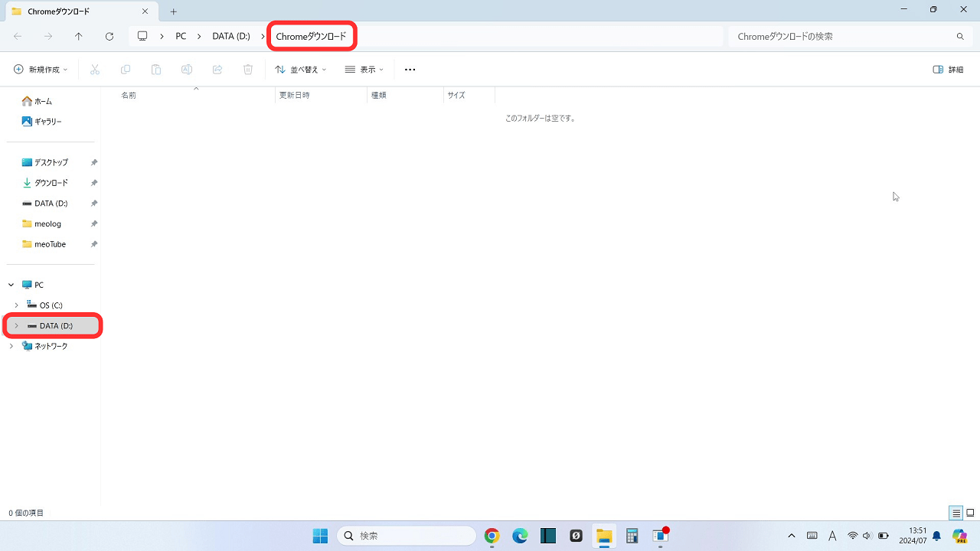Close the Chromeダウンロード tab
The image size is (980, 551).
click(x=145, y=11)
